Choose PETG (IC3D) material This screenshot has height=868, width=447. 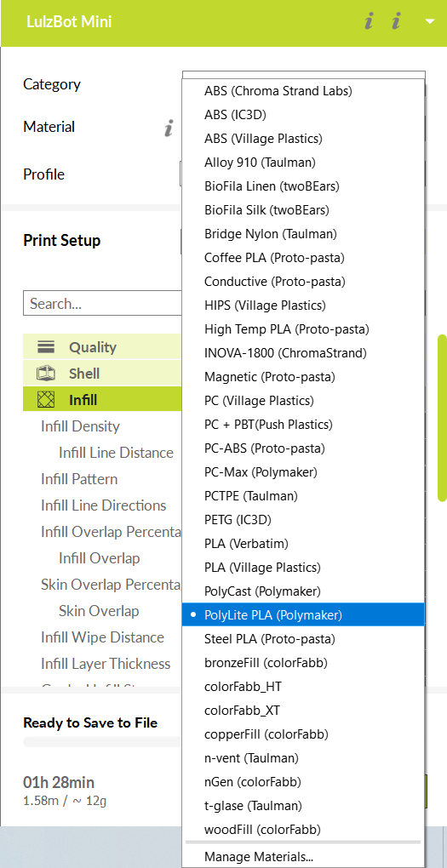tap(304, 519)
